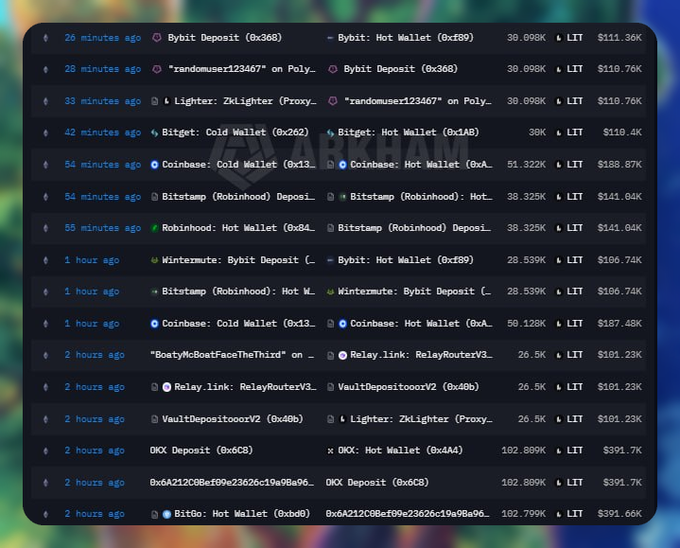Click the Bybit Hot Wallet icon in 26 minutes row
The image size is (680, 548).
coord(330,38)
